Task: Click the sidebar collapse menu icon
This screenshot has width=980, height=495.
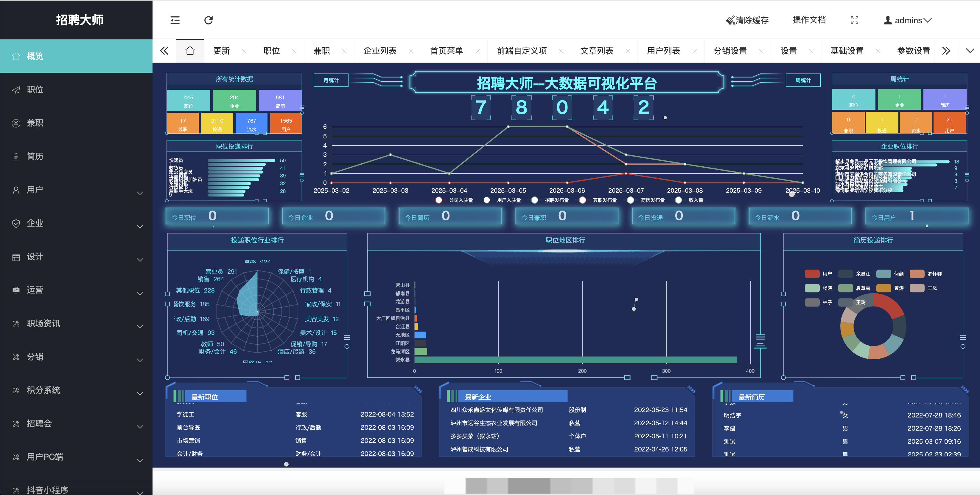Action: pyautogui.click(x=175, y=20)
